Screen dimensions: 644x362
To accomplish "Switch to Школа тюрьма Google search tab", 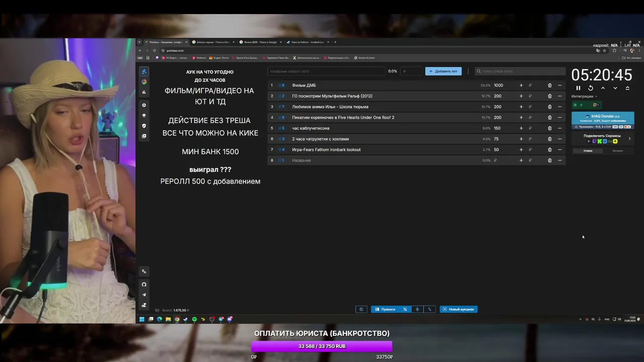I will [x=213, y=42].
